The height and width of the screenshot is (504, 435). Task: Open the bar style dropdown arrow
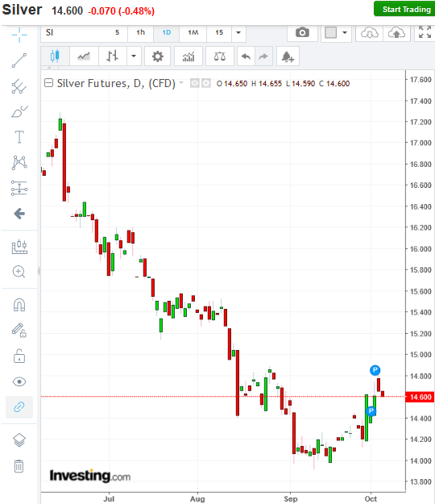(134, 56)
